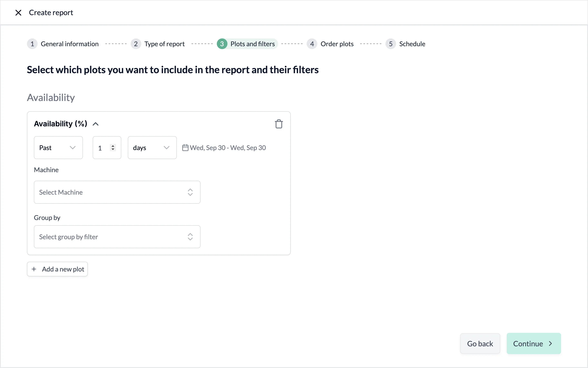The height and width of the screenshot is (368, 588).
Task: Delete the Availability (%) plot with trash icon
Action: [x=279, y=124]
